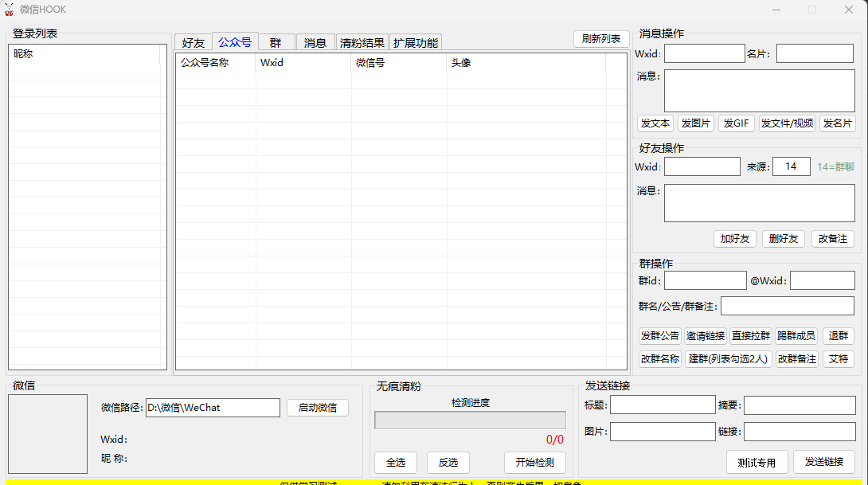The image size is (868, 485).
Task: Open the 群 tab
Action: coord(276,43)
